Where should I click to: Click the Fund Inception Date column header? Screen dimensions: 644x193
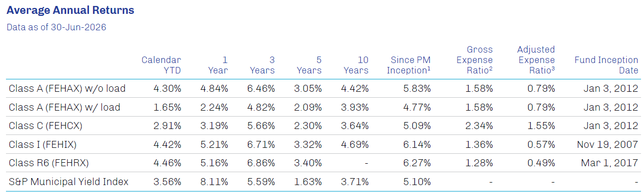click(606, 65)
